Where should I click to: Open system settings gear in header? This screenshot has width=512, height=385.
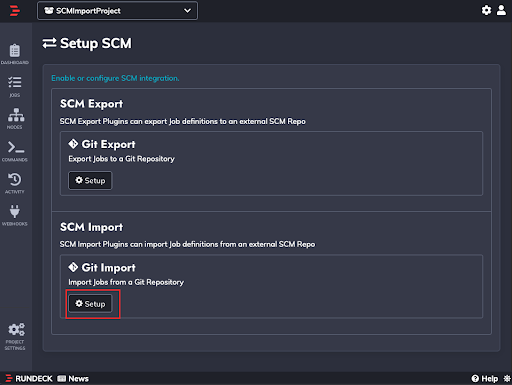pos(486,10)
